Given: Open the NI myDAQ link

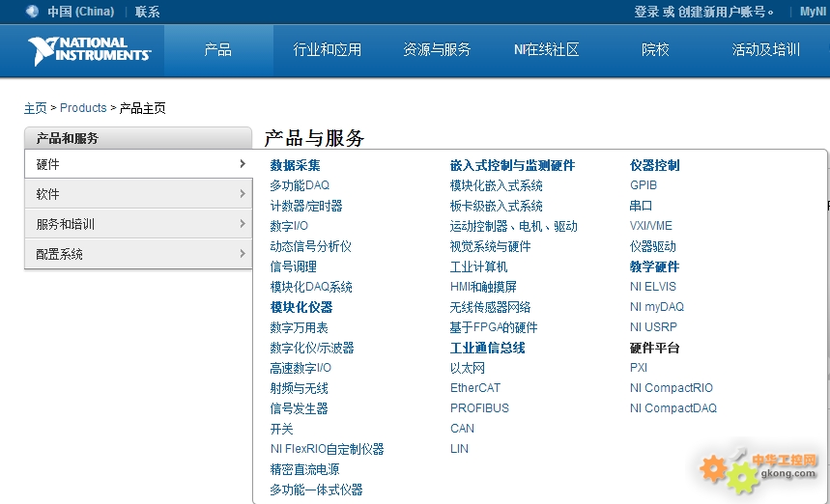Looking at the screenshot, I should [657, 307].
